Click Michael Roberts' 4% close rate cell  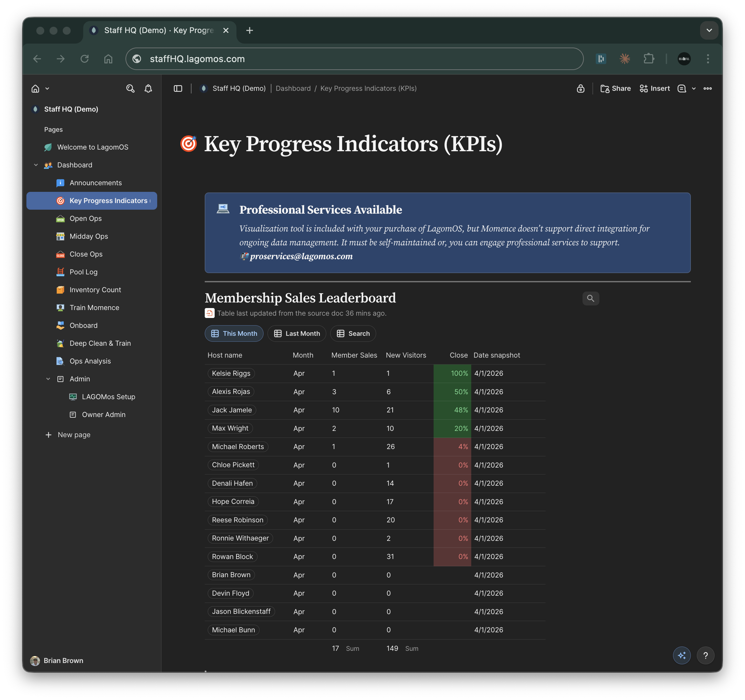[452, 447]
